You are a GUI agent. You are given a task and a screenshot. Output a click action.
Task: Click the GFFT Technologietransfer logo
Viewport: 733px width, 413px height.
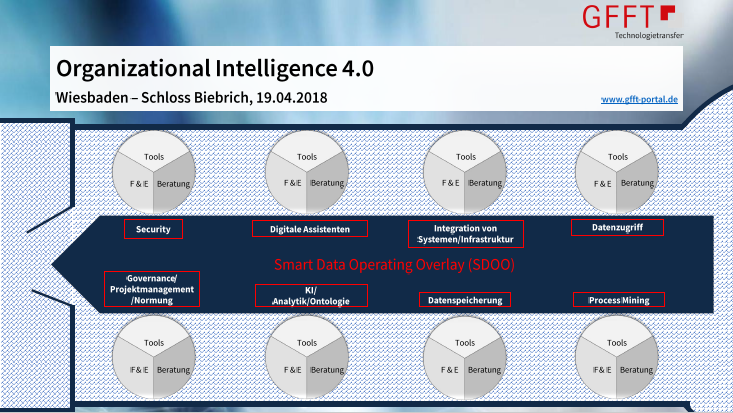coord(633,22)
